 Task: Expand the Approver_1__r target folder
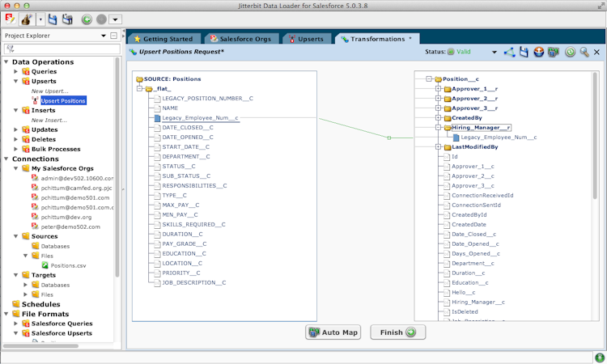pyautogui.click(x=438, y=89)
